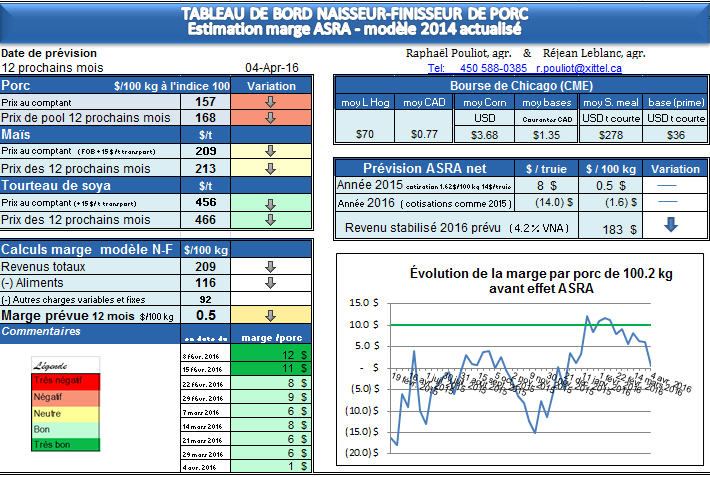Click the arrow in the Marge prévue row

[x=269, y=315]
